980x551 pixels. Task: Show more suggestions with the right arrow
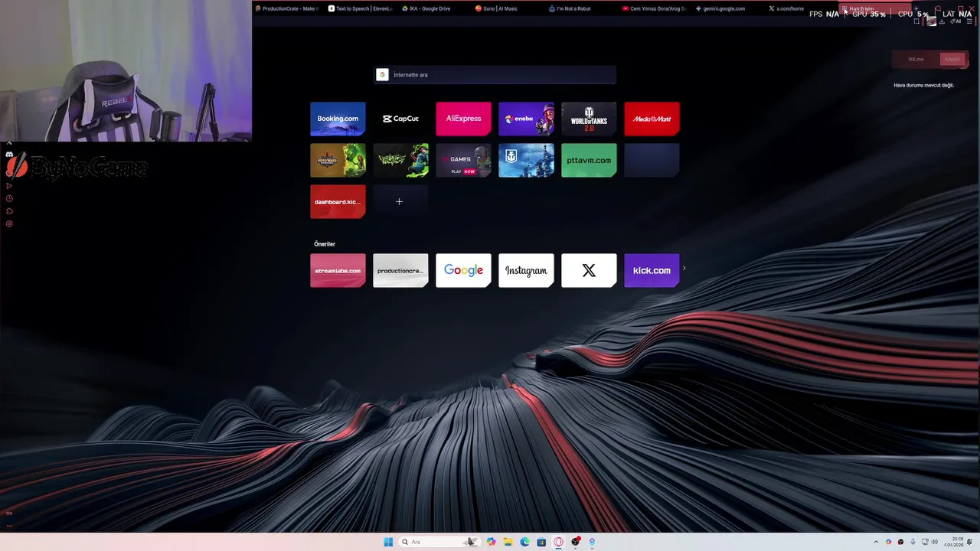(x=684, y=269)
